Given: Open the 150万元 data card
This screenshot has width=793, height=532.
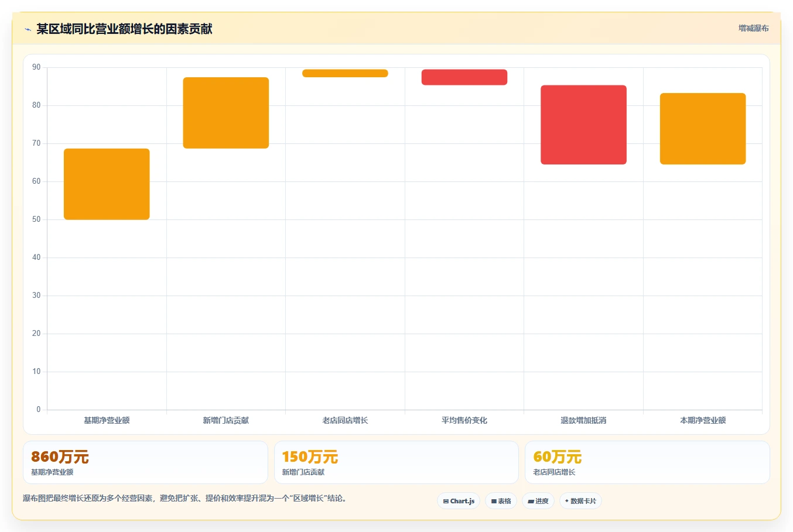Looking at the screenshot, I should click(396, 462).
